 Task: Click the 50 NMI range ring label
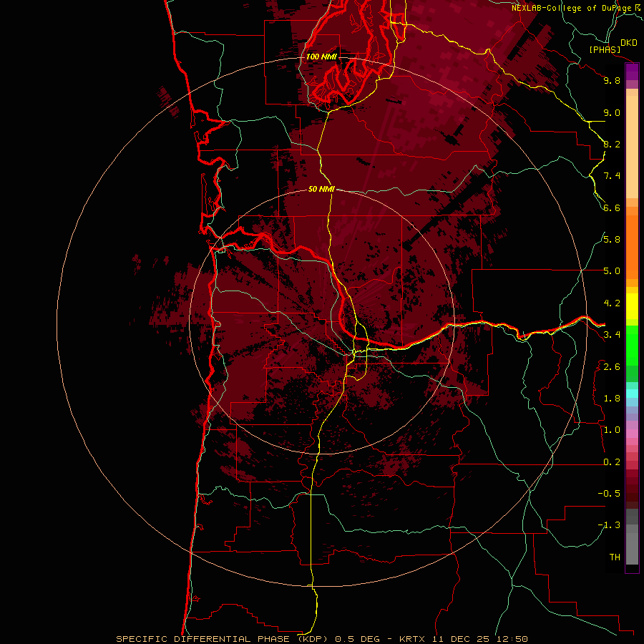point(321,189)
